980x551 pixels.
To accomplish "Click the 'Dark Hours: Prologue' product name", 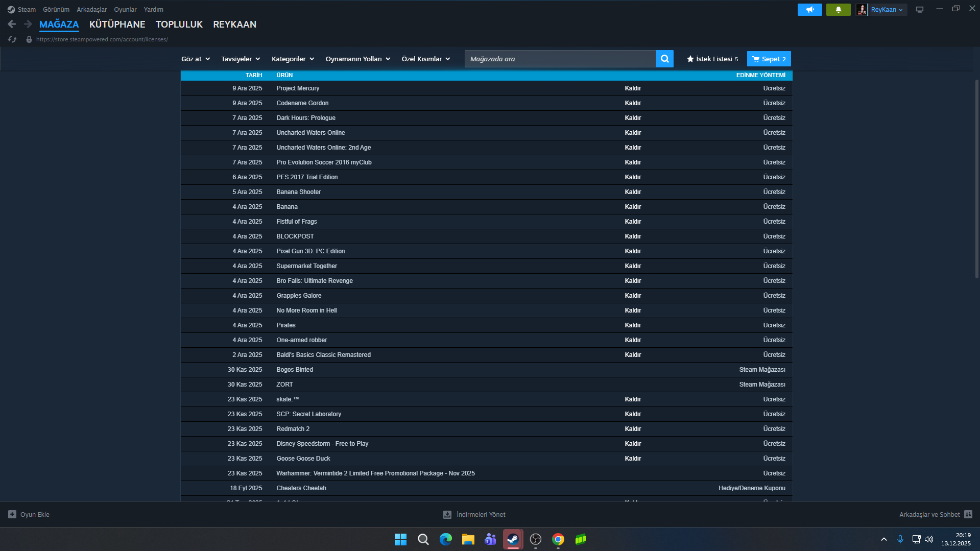I will [x=306, y=118].
